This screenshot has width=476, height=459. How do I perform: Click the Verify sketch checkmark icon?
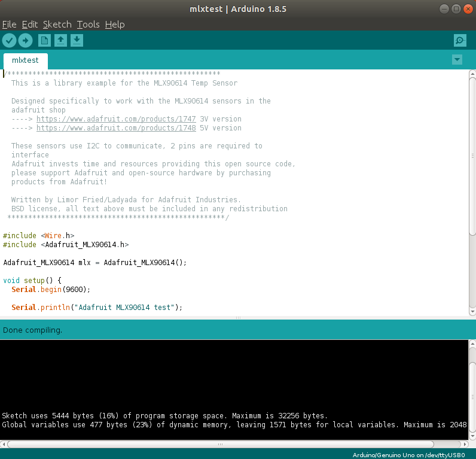pyautogui.click(x=9, y=41)
